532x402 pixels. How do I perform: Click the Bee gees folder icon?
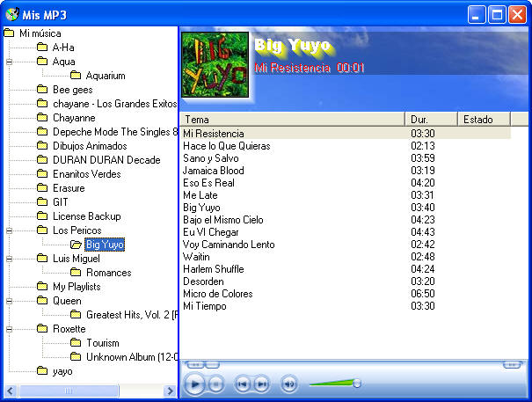click(x=42, y=90)
